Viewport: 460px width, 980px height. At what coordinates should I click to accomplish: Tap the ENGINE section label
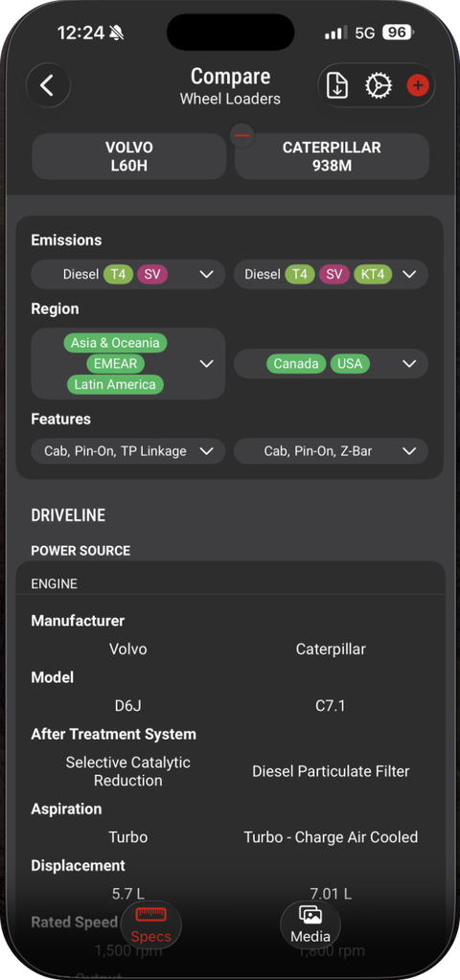pyautogui.click(x=55, y=583)
